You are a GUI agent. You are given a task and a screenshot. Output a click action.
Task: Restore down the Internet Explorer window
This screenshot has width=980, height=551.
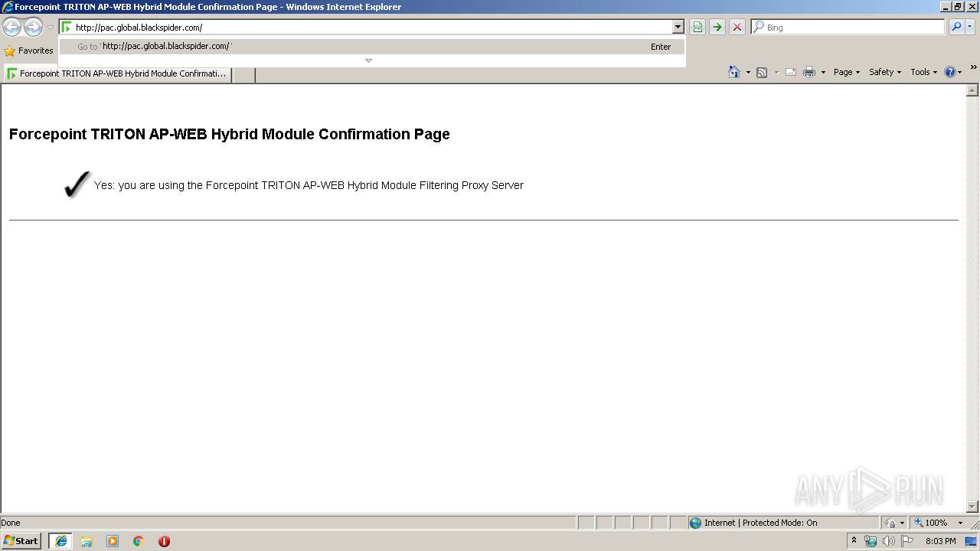(x=958, y=6)
